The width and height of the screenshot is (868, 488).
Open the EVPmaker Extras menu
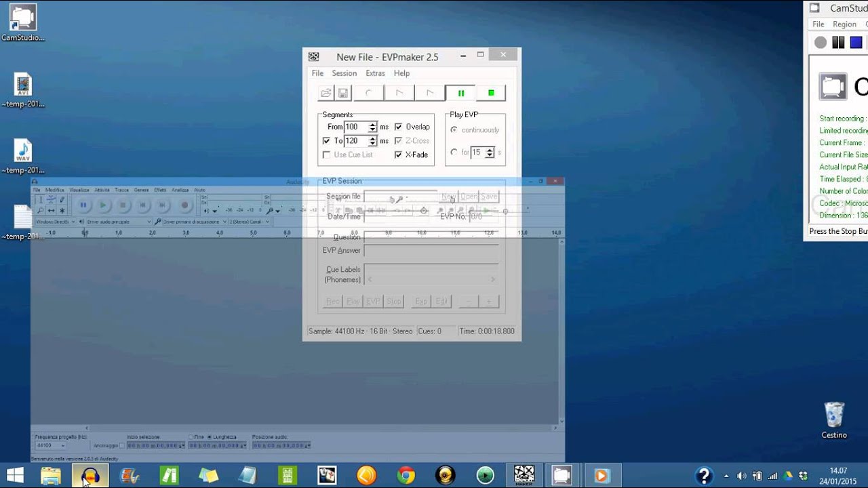pyautogui.click(x=375, y=73)
